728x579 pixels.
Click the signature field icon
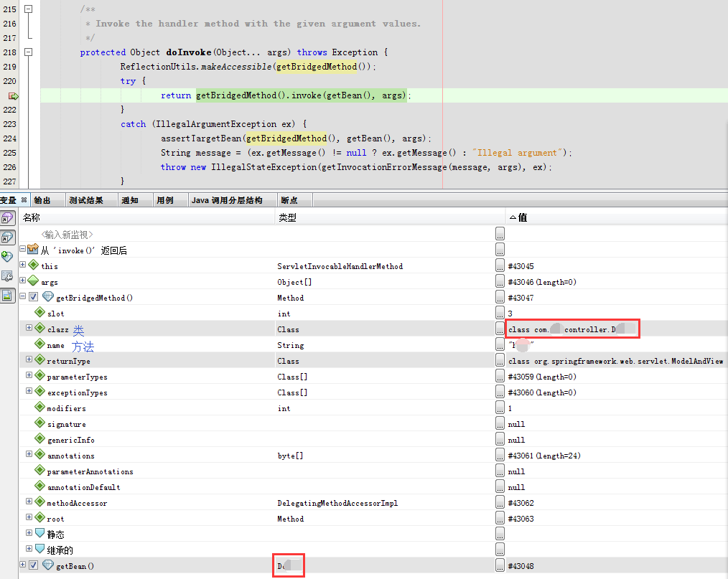(x=40, y=423)
